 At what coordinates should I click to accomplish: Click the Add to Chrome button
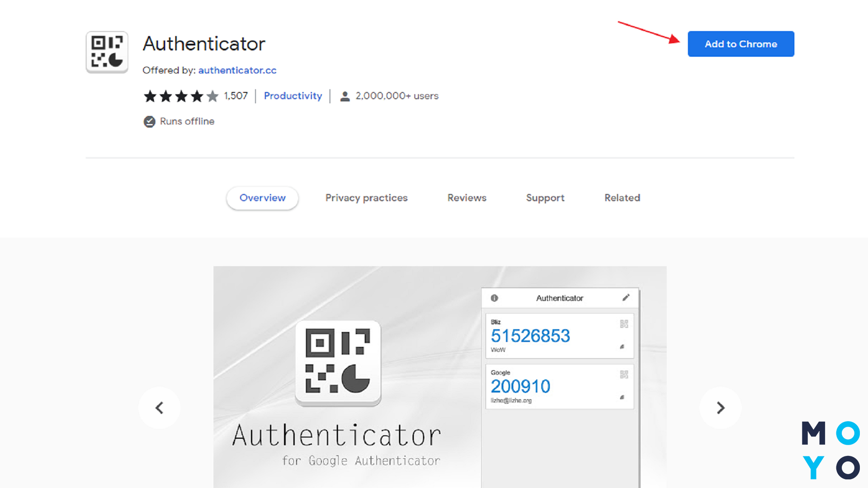741,43
